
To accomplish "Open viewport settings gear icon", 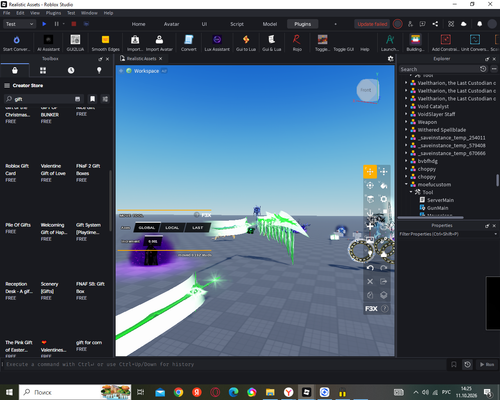I will tap(390, 59).
